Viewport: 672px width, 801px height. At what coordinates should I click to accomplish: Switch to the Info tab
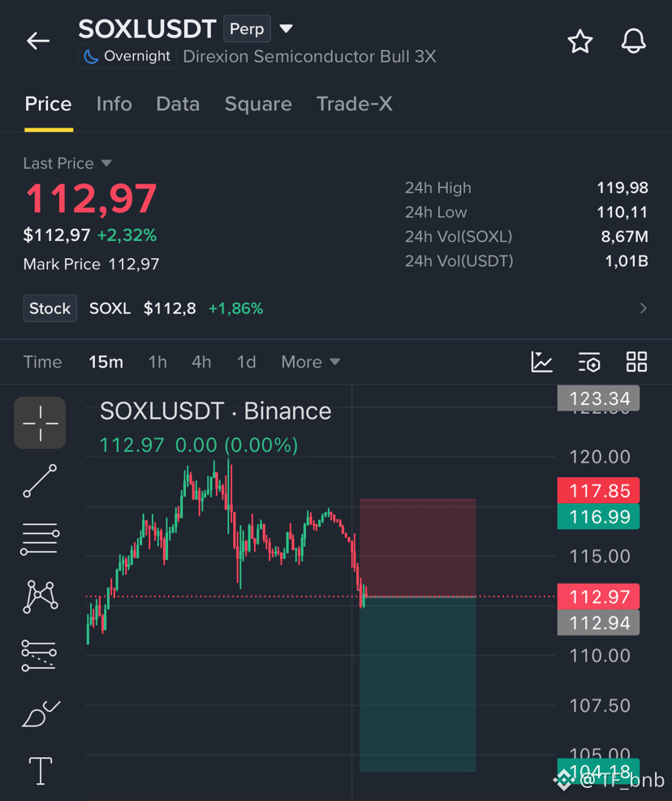[114, 104]
